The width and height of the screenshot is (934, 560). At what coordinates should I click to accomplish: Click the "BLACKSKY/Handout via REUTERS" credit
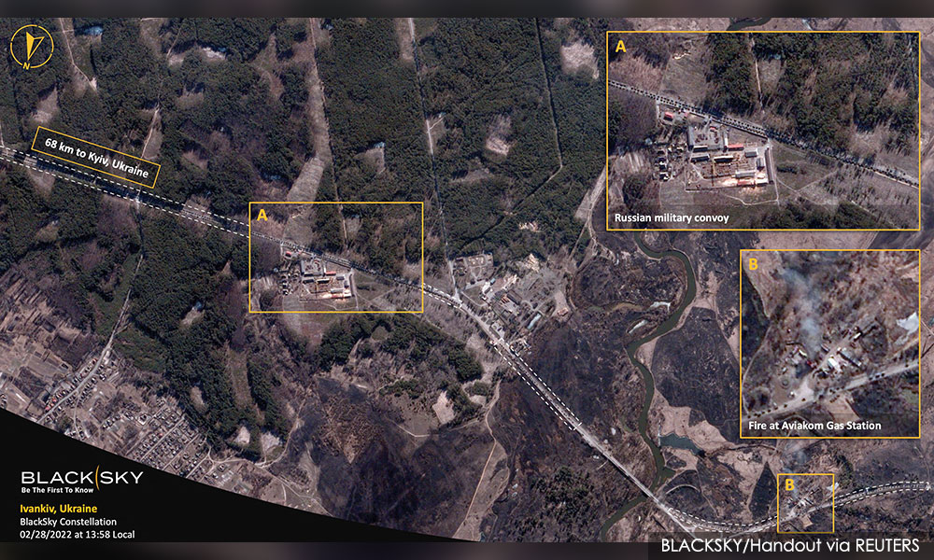point(790,545)
